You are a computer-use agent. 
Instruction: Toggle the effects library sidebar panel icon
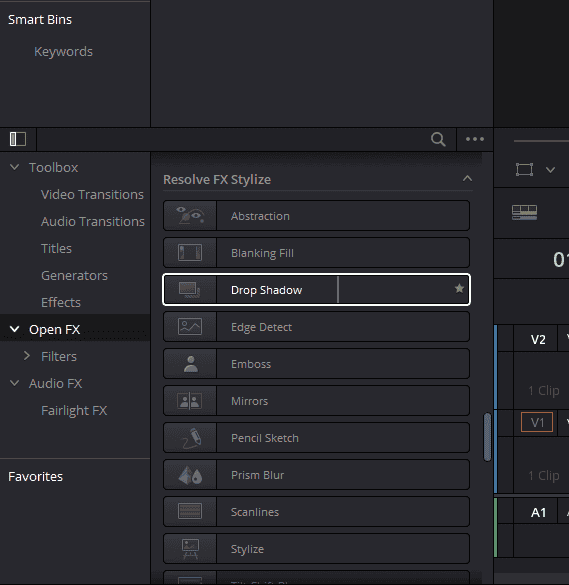point(18,139)
